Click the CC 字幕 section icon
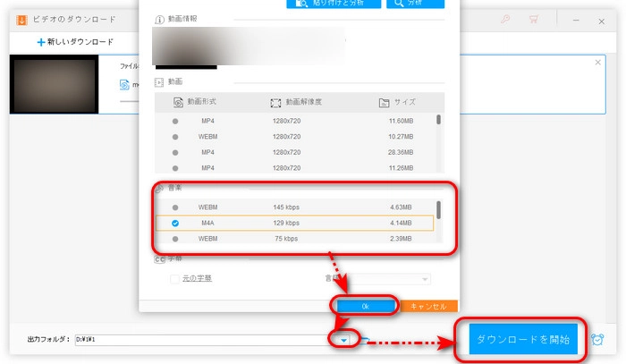The image size is (626, 364). 159,259
